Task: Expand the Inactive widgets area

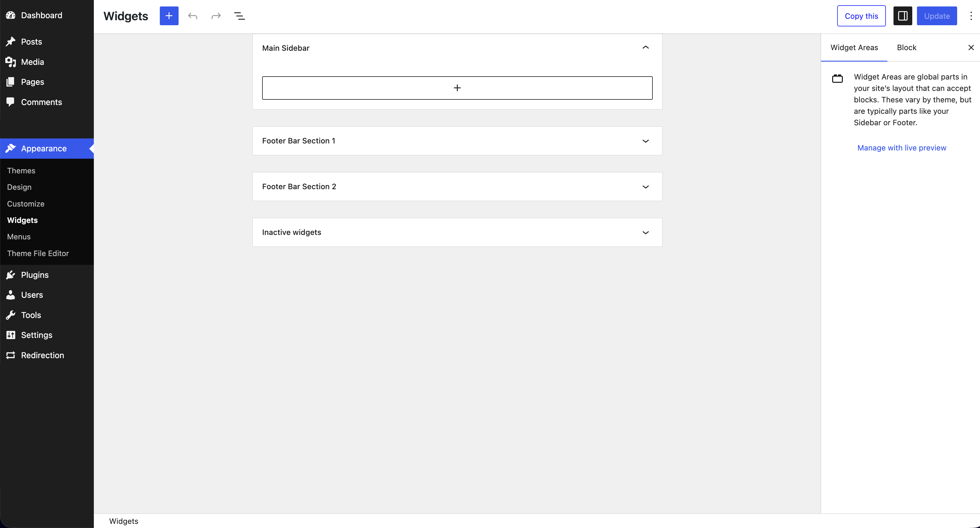Action: tap(645, 232)
